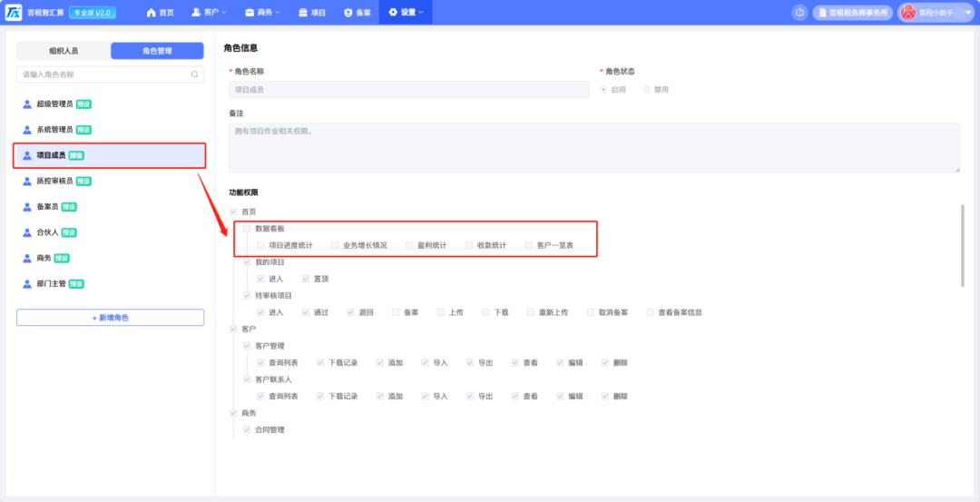This screenshot has width=980, height=502.
Task: Click the 新增角色 button
Action: coord(110,318)
